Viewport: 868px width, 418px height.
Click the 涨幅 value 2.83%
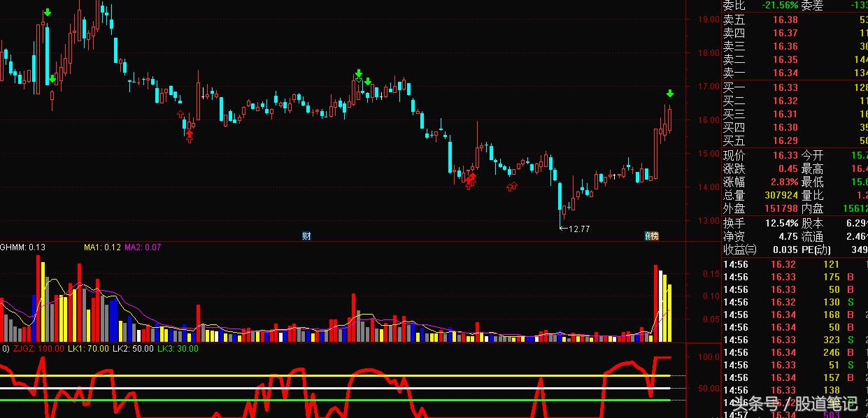(783, 182)
